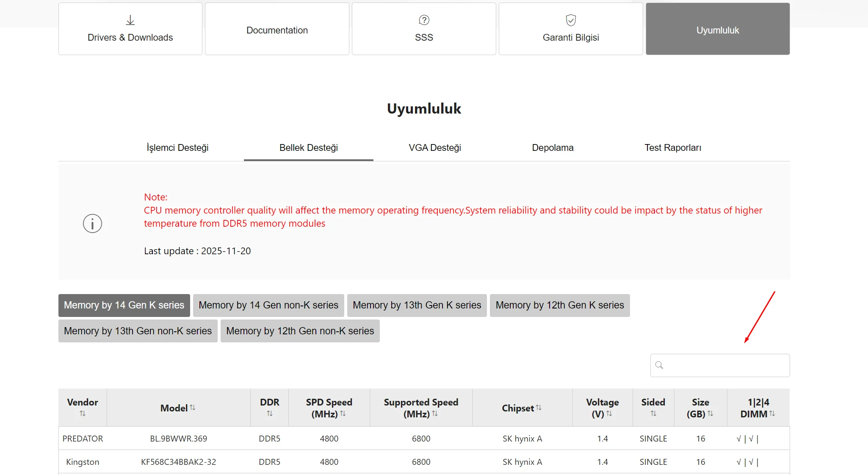The width and height of the screenshot is (868, 475).
Task: Open the Uyumluluk section button
Action: [717, 30]
